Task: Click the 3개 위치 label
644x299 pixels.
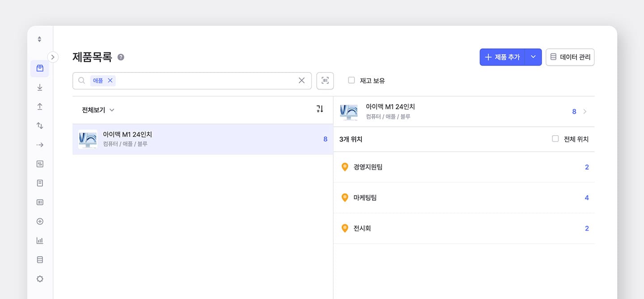Action: pos(351,139)
